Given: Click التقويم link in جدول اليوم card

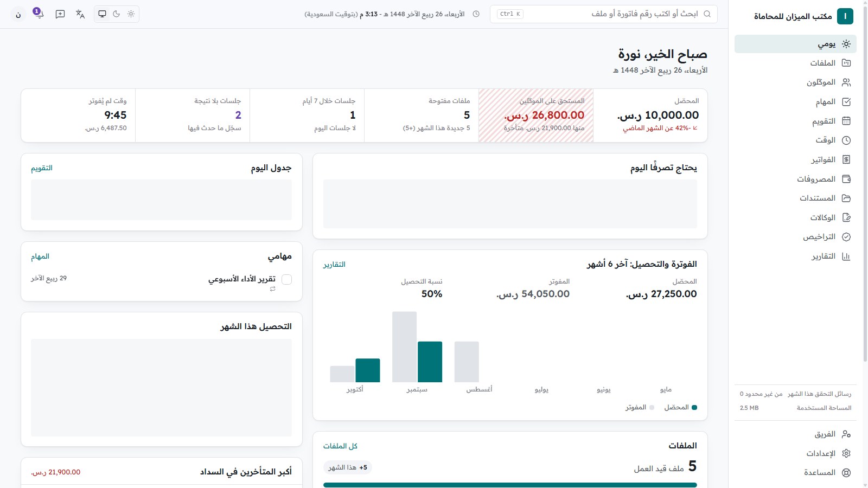Looking at the screenshot, I should click(42, 168).
